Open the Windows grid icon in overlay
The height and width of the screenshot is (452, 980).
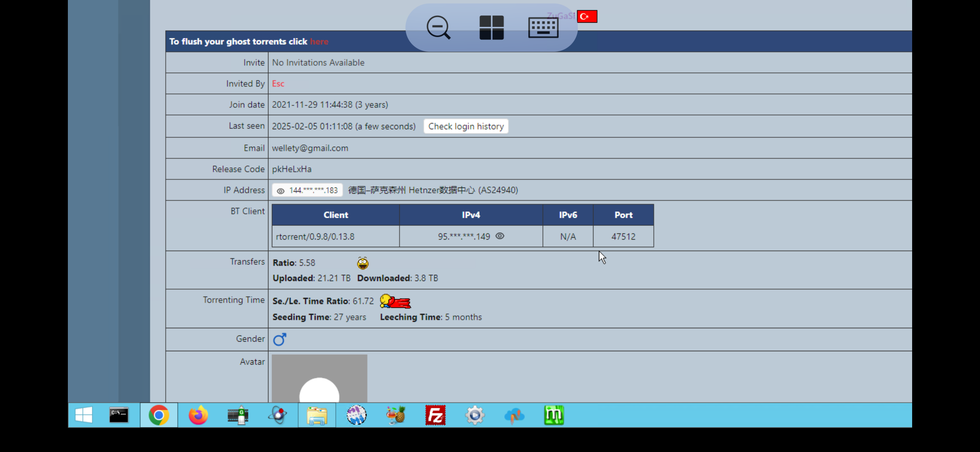491,27
